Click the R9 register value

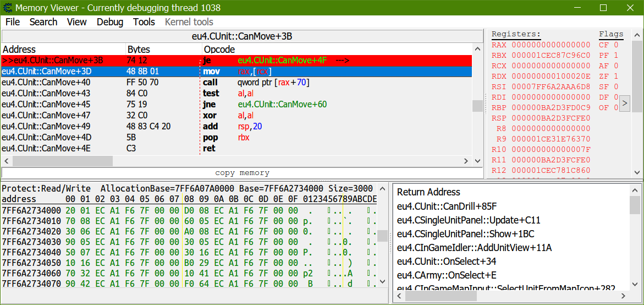[551, 139]
